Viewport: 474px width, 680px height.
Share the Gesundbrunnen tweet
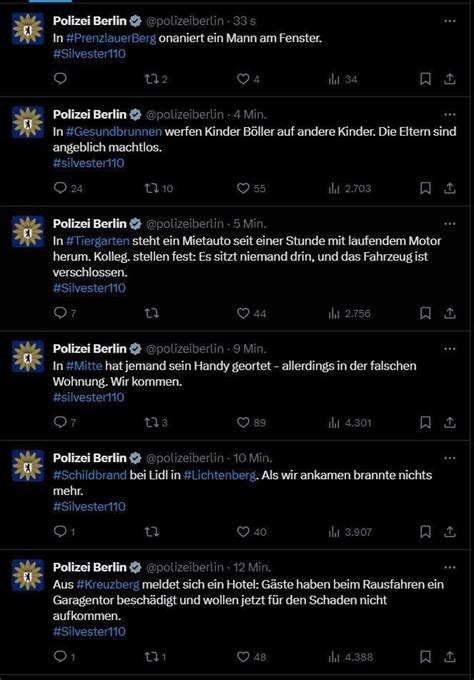(x=450, y=188)
